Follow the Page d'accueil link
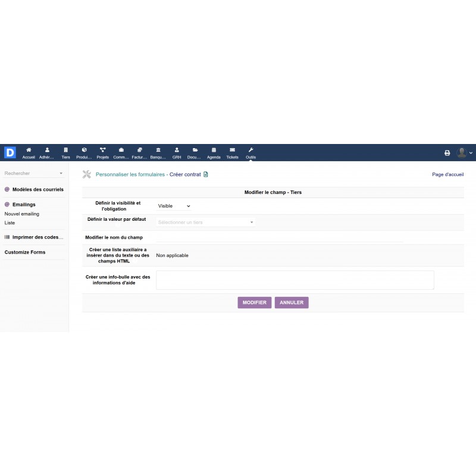 [447, 174]
